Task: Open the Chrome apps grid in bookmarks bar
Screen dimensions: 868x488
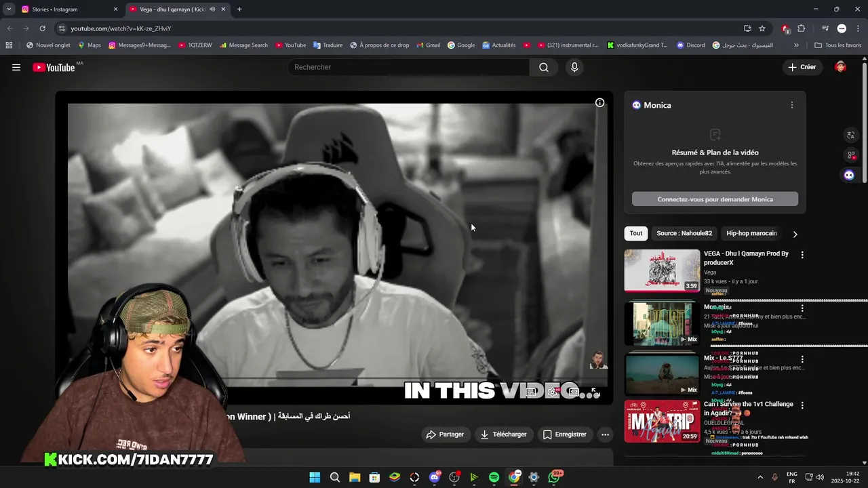Action: (x=9, y=45)
